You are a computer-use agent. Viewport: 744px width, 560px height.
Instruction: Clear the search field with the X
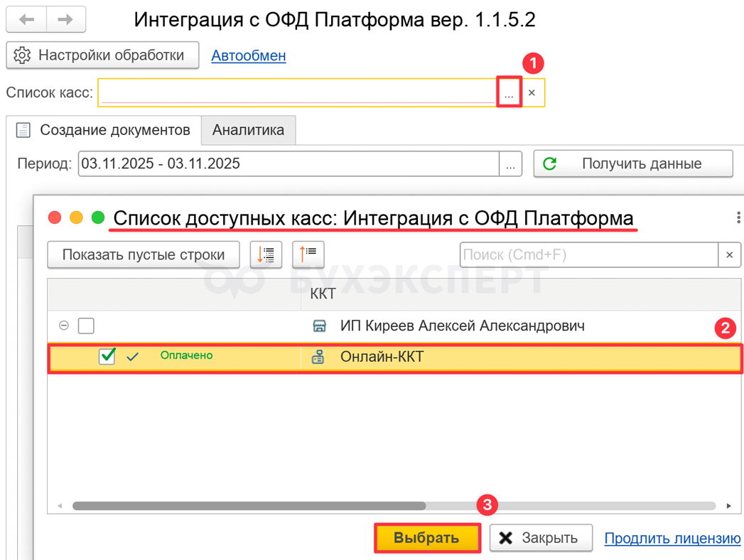729,255
